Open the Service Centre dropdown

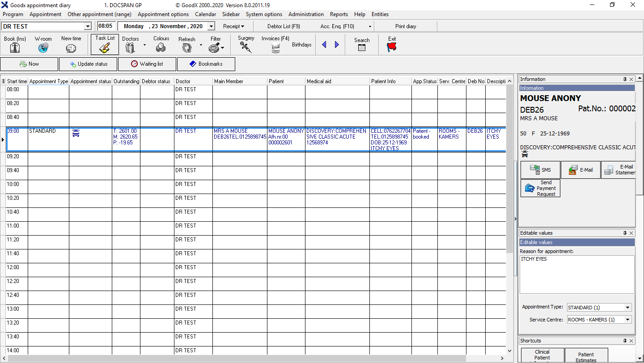[x=628, y=320]
